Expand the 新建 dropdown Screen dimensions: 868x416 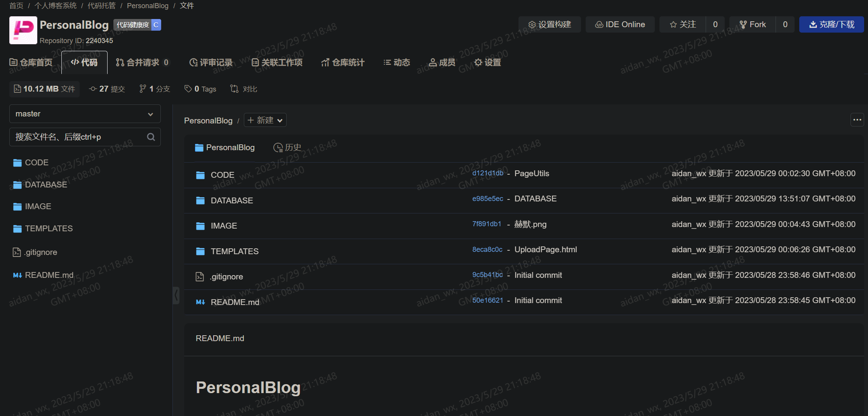(x=265, y=120)
